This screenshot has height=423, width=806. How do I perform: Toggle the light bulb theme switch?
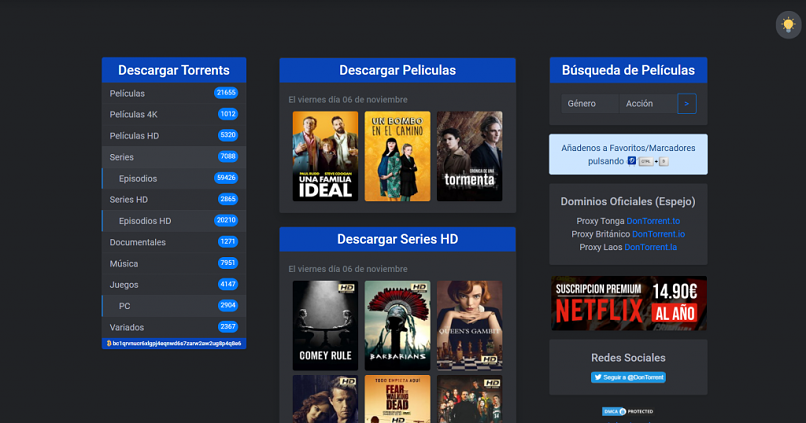(788, 24)
